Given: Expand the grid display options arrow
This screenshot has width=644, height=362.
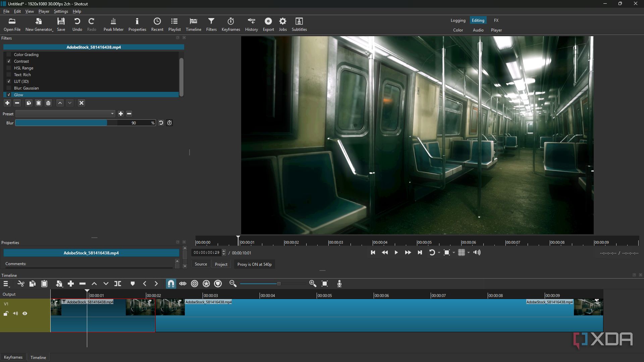Looking at the screenshot, I should [469, 253].
